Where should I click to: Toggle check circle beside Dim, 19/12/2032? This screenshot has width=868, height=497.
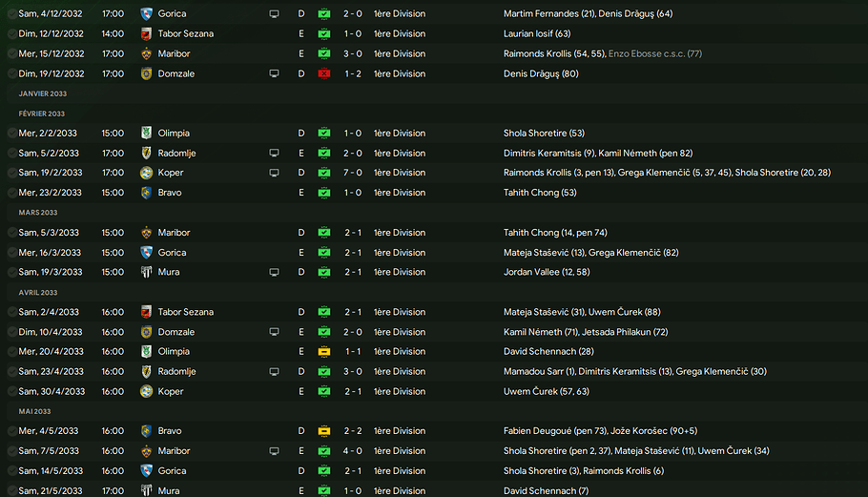pos(10,73)
